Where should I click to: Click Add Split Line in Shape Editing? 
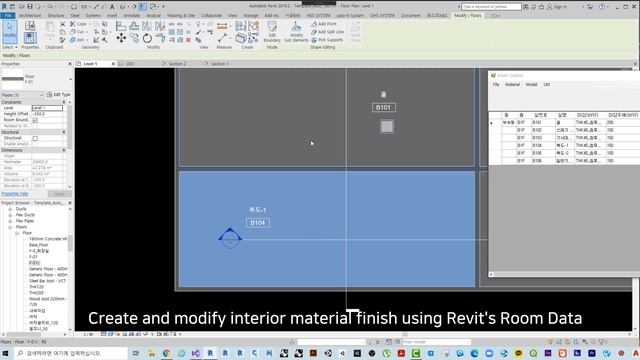[x=328, y=32]
